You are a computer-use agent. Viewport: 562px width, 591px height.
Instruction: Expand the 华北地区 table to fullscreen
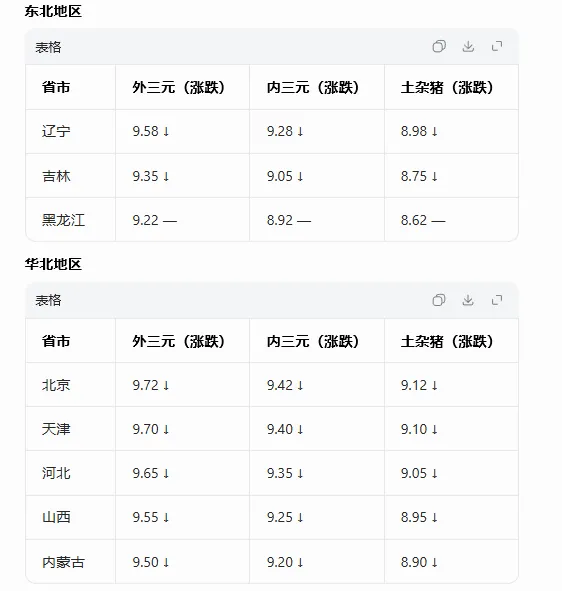pos(497,300)
